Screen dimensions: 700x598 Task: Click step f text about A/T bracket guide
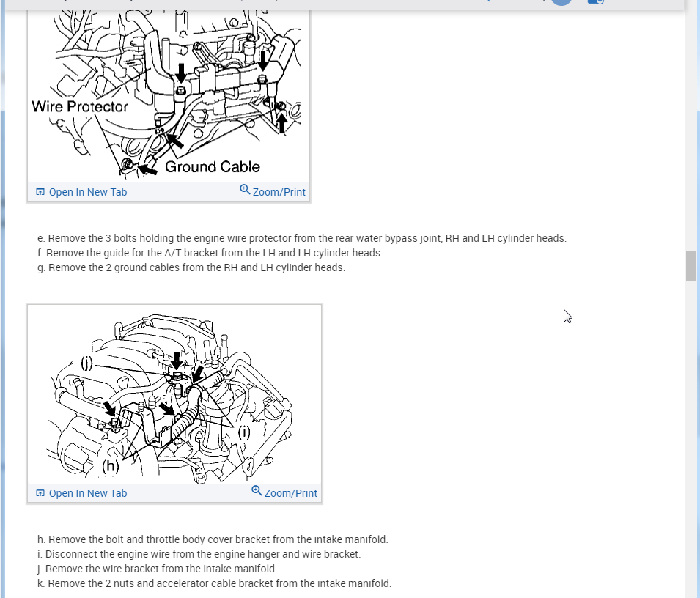click(x=210, y=253)
